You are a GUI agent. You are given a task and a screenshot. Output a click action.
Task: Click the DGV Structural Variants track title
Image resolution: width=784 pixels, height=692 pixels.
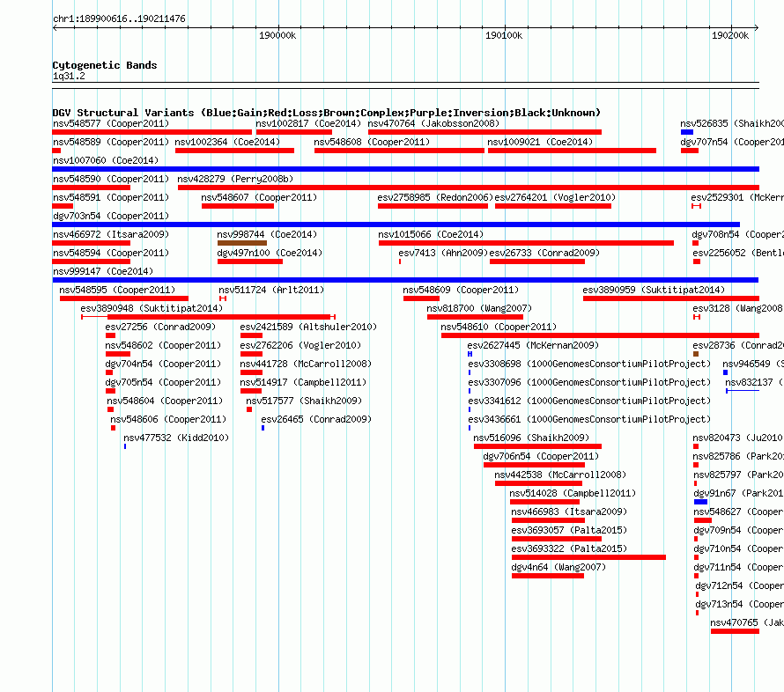tap(327, 113)
